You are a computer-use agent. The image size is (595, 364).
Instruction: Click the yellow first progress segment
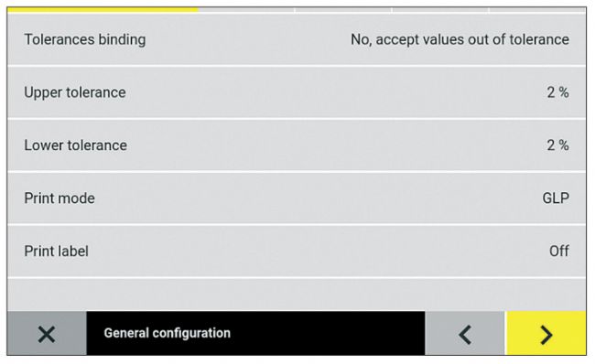click(x=103, y=10)
